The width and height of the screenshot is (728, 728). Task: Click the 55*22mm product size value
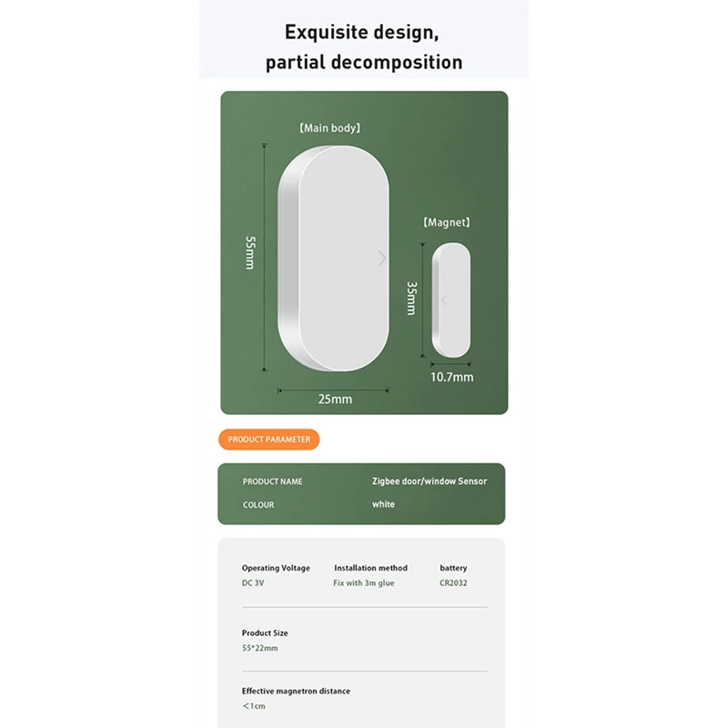click(x=259, y=648)
